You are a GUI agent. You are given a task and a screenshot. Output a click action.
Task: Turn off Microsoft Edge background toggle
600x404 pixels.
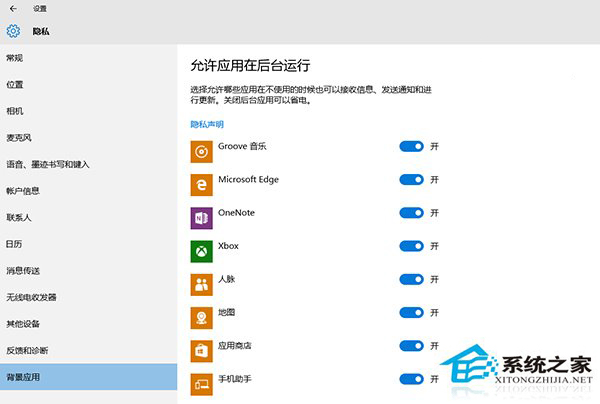coord(411,179)
